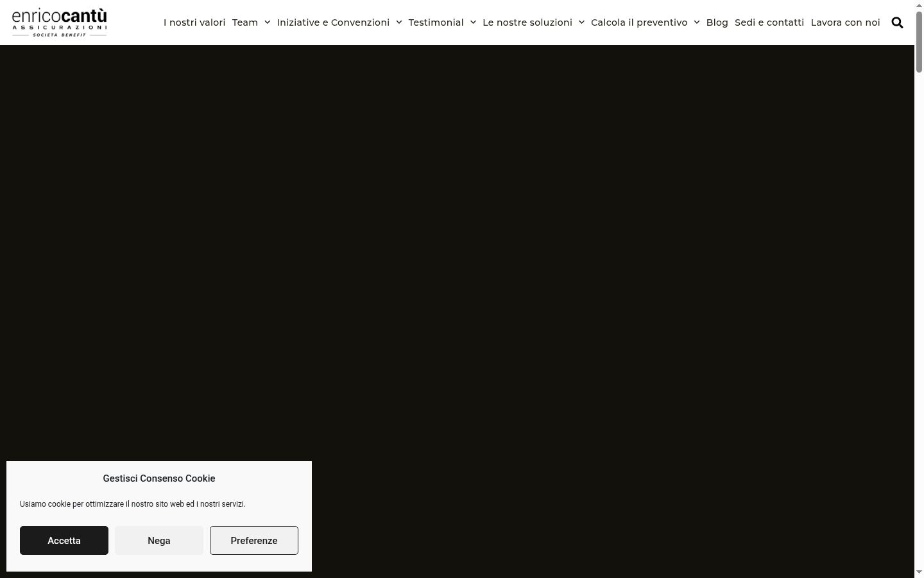924x578 pixels.
Task: Click the Gestisci Consenso Cookie heading
Action: click(159, 478)
